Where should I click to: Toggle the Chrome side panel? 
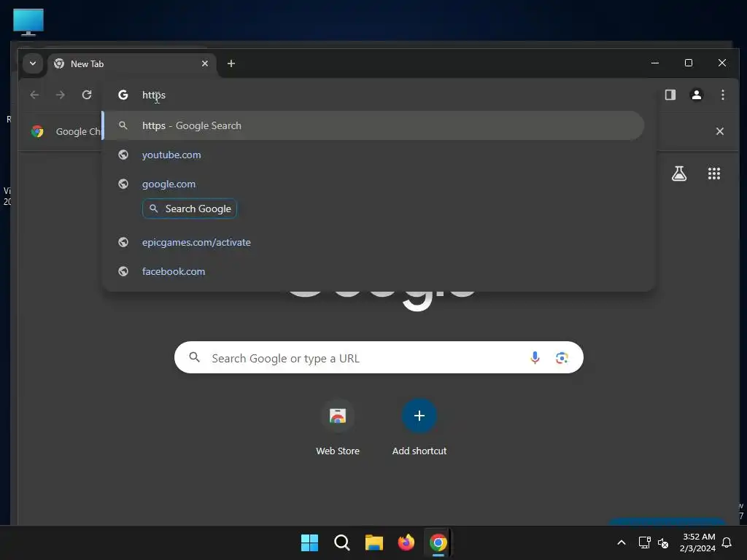[x=670, y=95]
